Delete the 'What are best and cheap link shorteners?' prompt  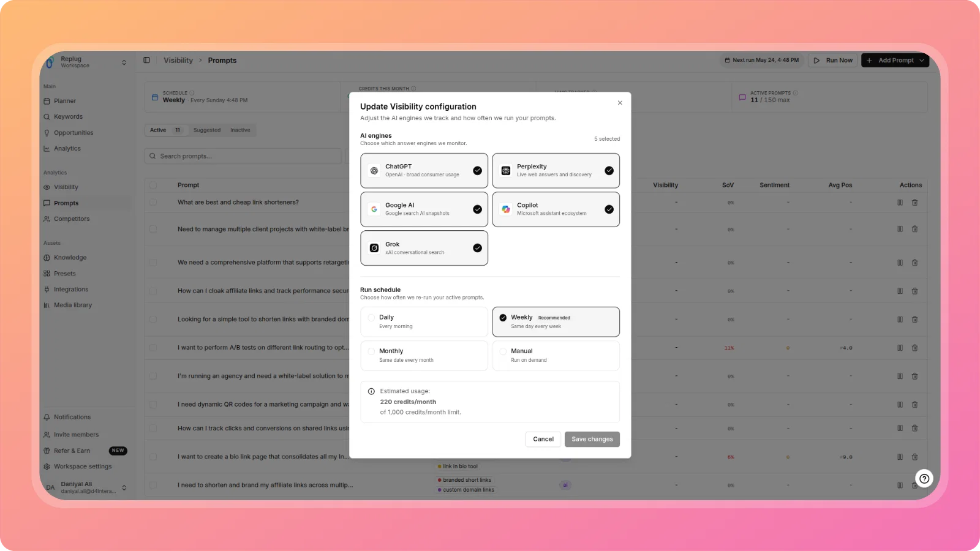pos(914,202)
